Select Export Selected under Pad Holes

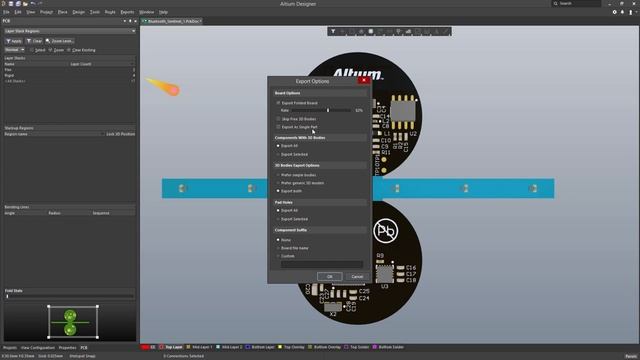[x=278, y=219]
